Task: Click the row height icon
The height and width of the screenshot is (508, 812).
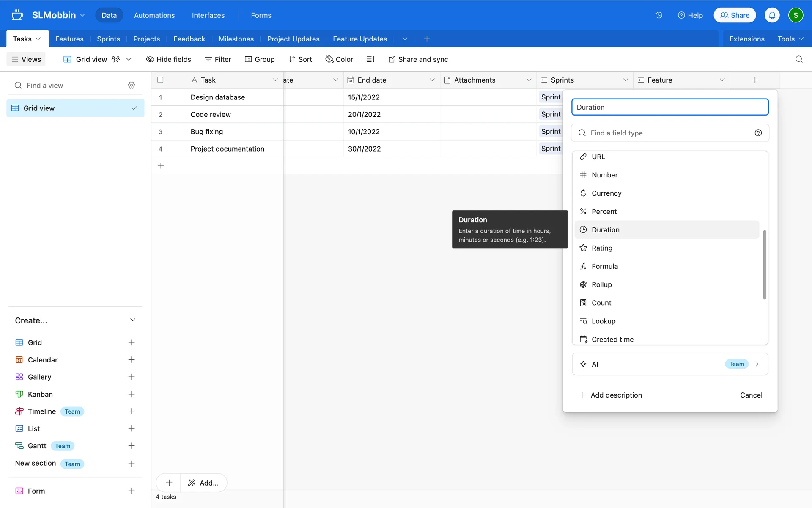Action: [x=370, y=59]
